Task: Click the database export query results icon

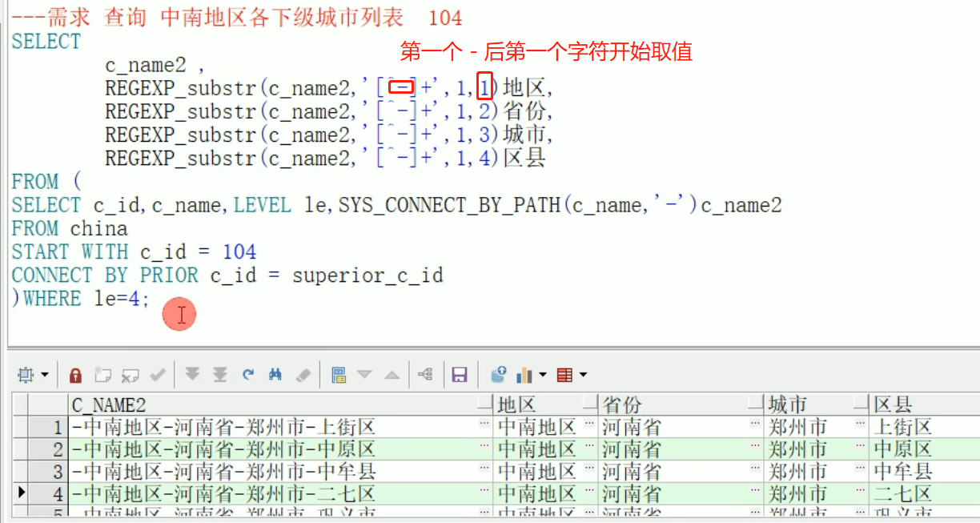Action: 498,374
